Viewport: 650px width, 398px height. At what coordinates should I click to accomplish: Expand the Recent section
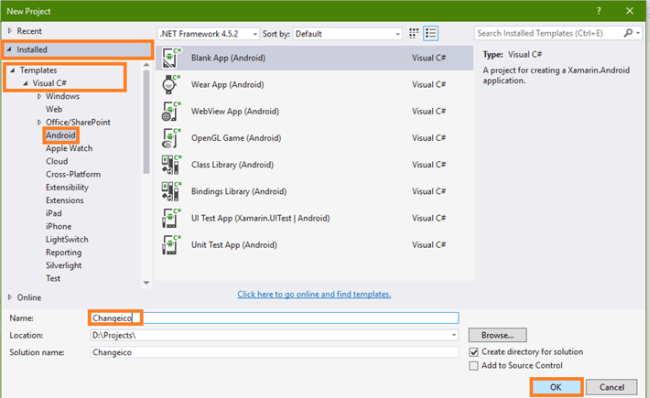pyautogui.click(x=10, y=31)
